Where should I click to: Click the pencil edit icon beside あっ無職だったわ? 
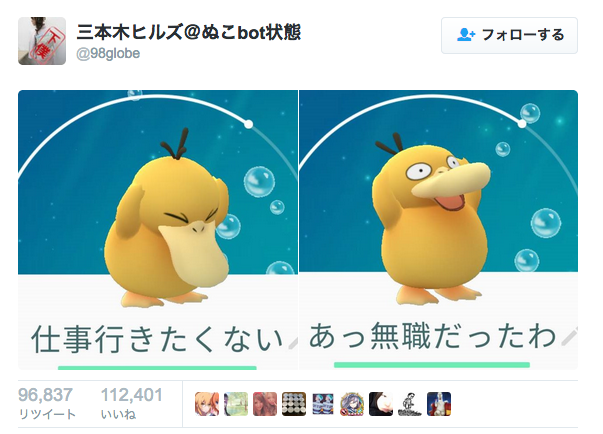point(570,337)
